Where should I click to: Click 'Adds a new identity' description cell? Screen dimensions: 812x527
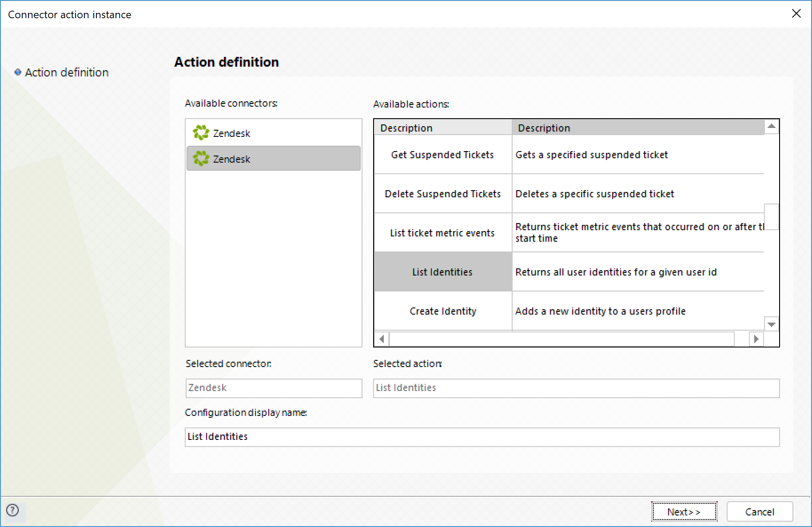638,311
